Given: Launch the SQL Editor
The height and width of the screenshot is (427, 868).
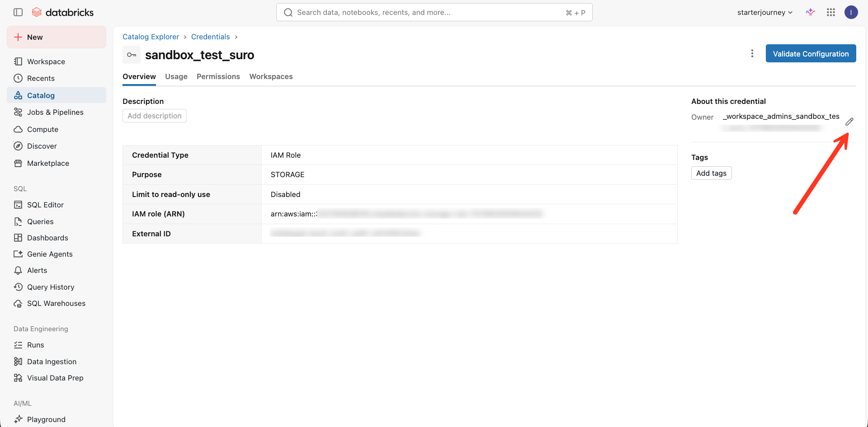Looking at the screenshot, I should click(57, 205).
